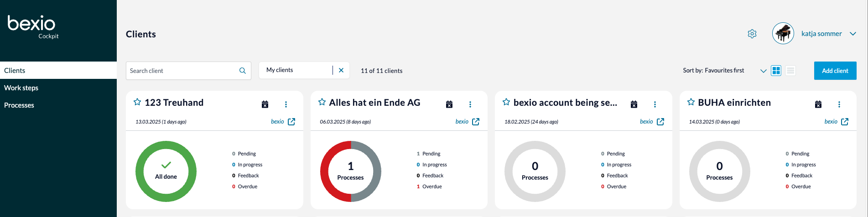868x217 pixels.
Task: Click external-link icon on BUHA einrichten card
Action: pyautogui.click(x=845, y=122)
